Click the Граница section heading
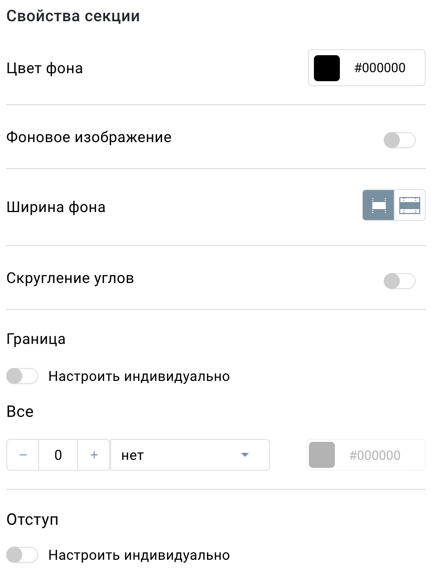 coord(36,339)
